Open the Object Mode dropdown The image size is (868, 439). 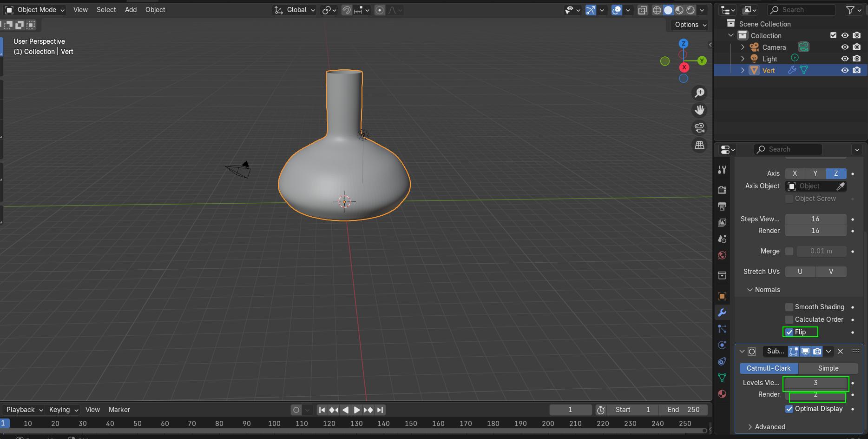[x=35, y=10]
